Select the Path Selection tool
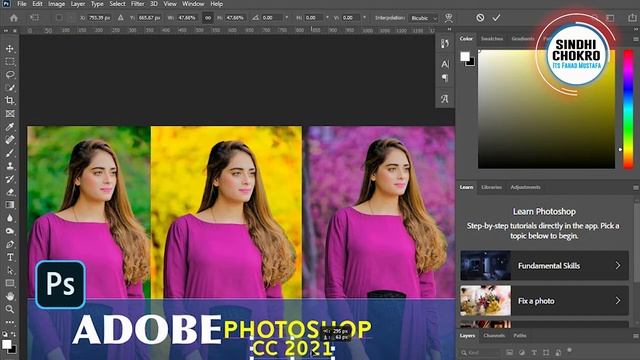Image resolution: width=640 pixels, height=360 pixels. 10,270
